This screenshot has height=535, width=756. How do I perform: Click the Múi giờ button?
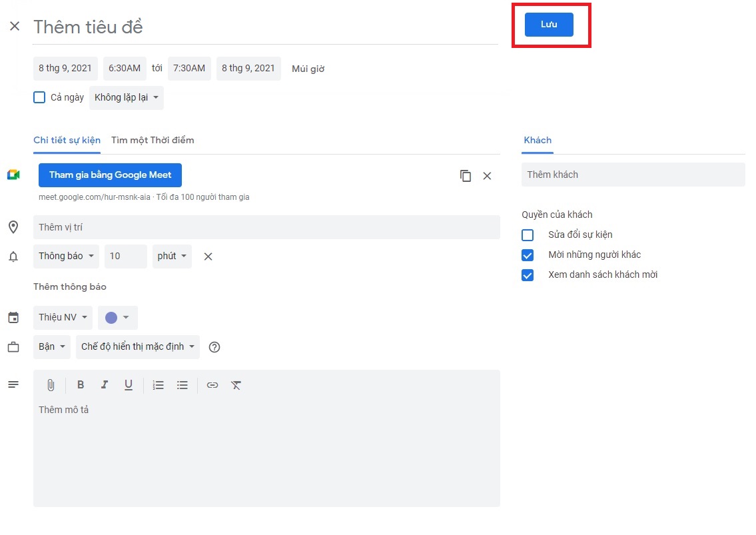tap(308, 69)
